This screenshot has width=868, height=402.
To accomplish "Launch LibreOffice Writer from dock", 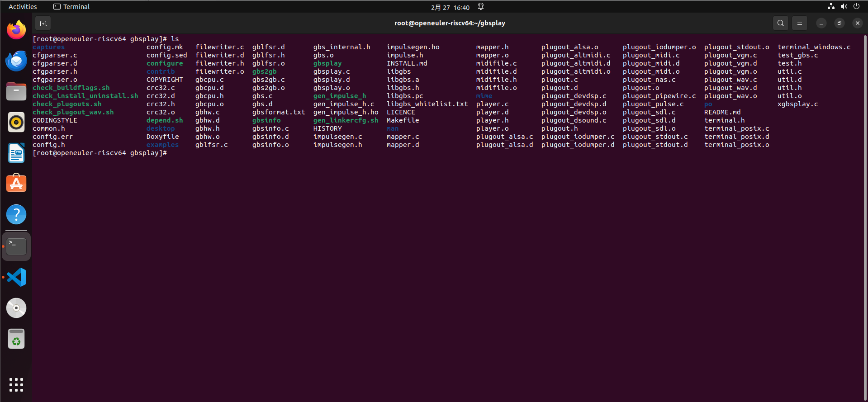I will [x=16, y=153].
